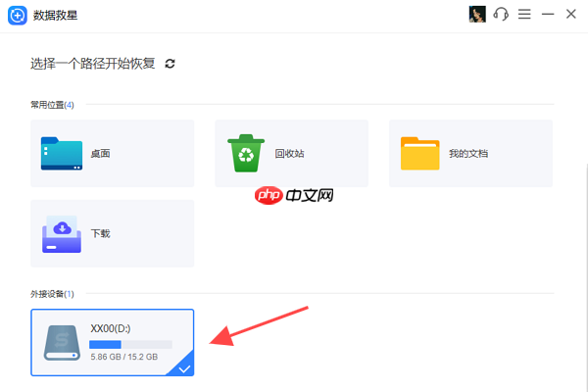Image resolution: width=588 pixels, height=392 pixels.
Task: Pick the 下载 download icon
Action: 62,234
